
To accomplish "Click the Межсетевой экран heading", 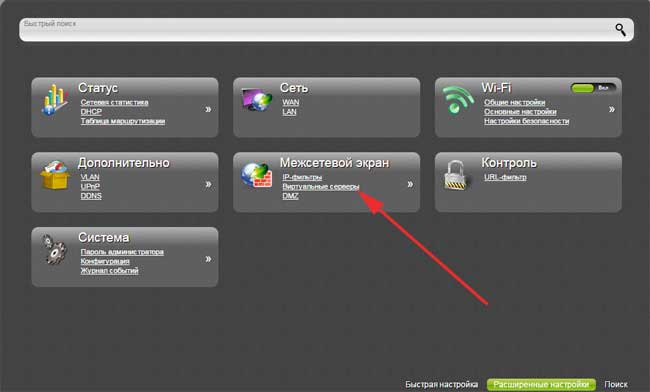I will click(x=335, y=163).
